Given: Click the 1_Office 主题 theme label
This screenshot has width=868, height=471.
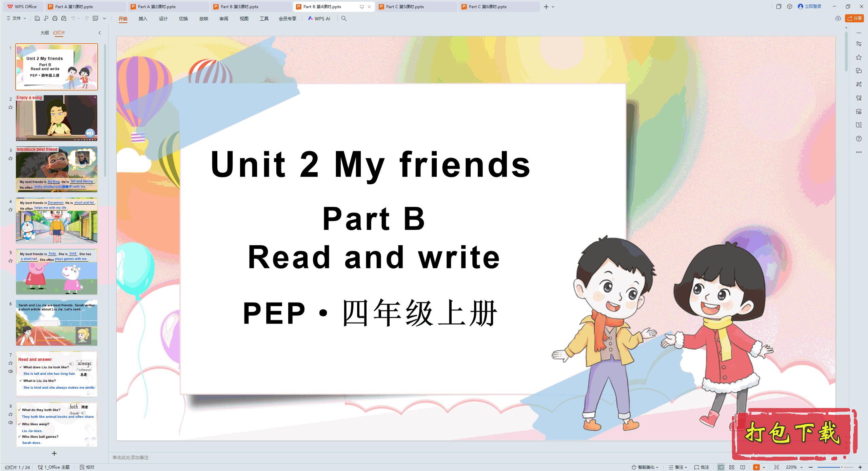Looking at the screenshot, I should click(54, 467).
